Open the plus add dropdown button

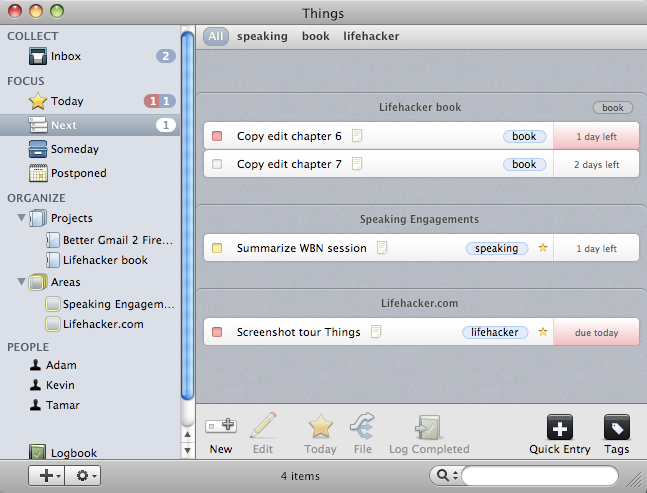47,476
